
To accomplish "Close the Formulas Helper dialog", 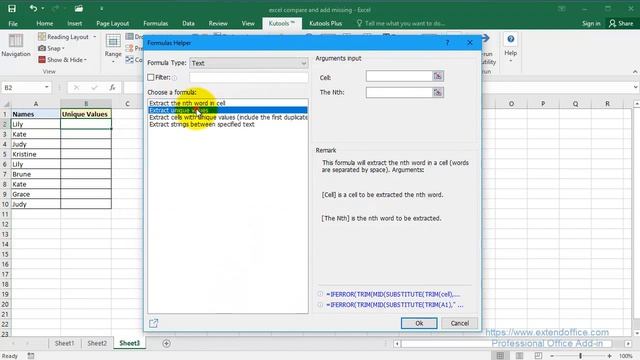I will [470, 42].
